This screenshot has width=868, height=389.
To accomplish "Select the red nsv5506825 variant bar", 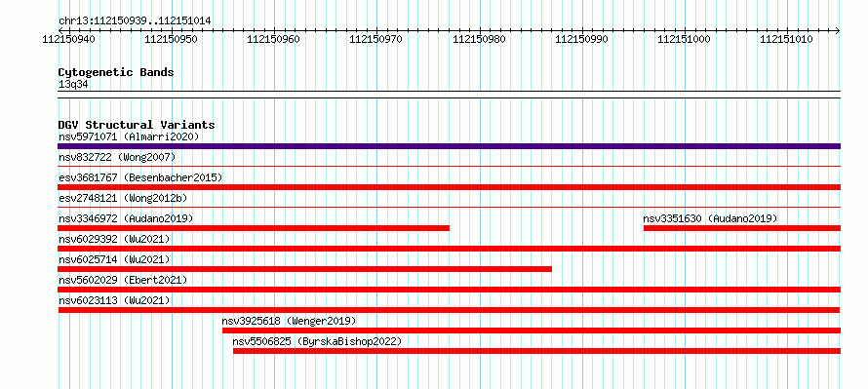I will coord(536,351).
